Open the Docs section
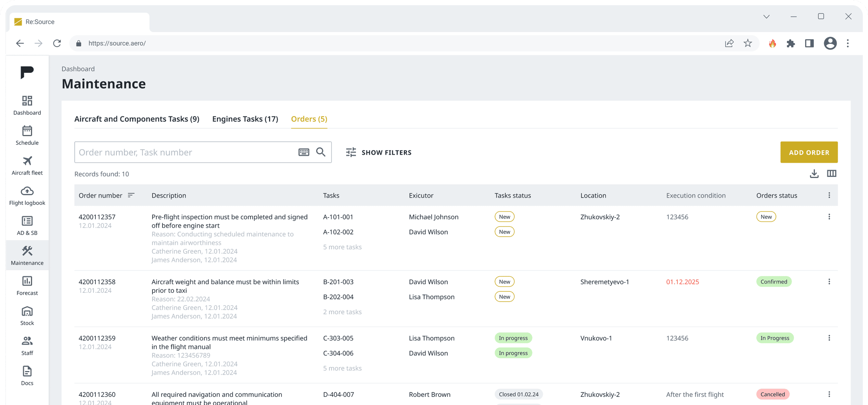Viewport: 868px width, 405px height. tap(27, 375)
